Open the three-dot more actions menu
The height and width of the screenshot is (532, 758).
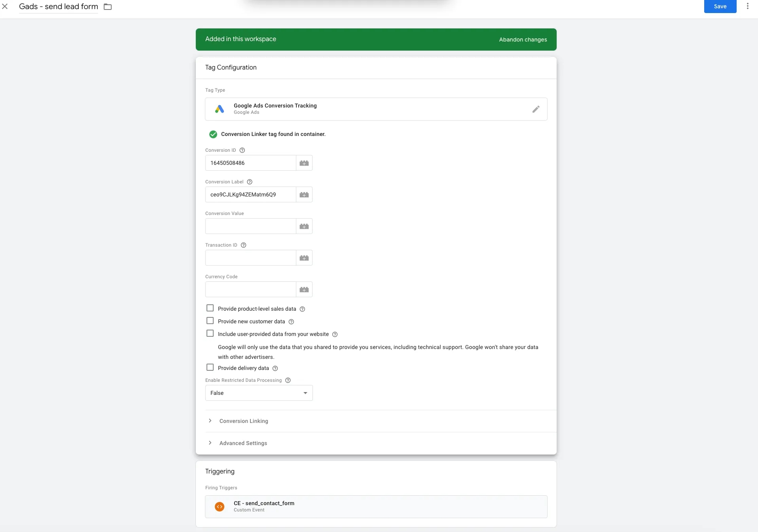(x=747, y=6)
